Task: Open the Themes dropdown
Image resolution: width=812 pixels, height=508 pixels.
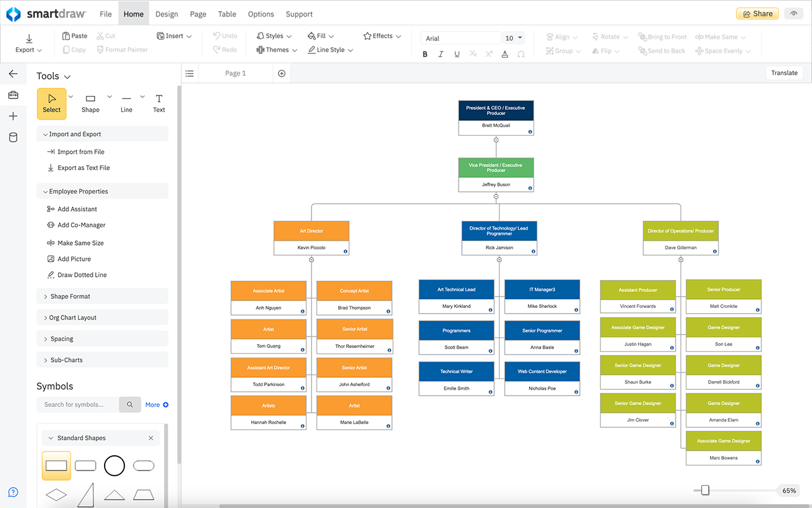Action: tap(277, 50)
